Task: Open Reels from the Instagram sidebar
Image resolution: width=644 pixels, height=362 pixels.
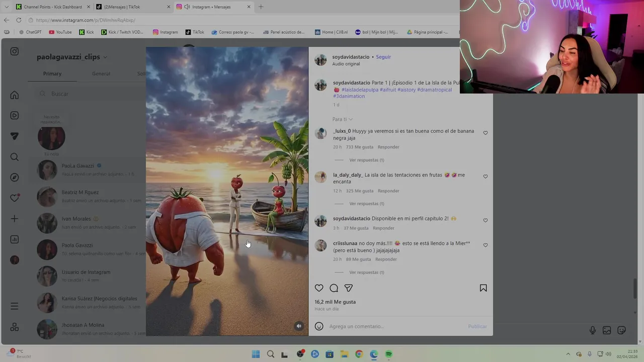Action: [x=15, y=116]
